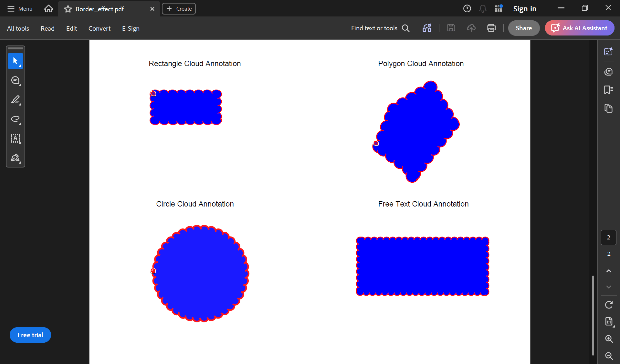Open the bookmarks panel

[x=608, y=90]
